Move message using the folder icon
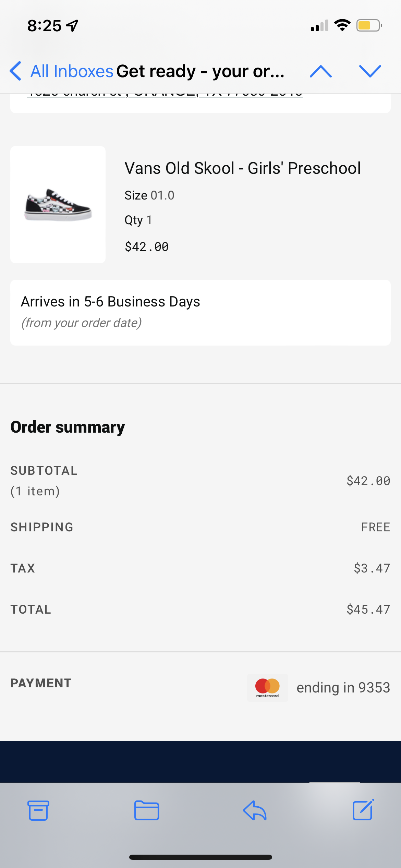The height and width of the screenshot is (868, 401). pyautogui.click(x=146, y=810)
